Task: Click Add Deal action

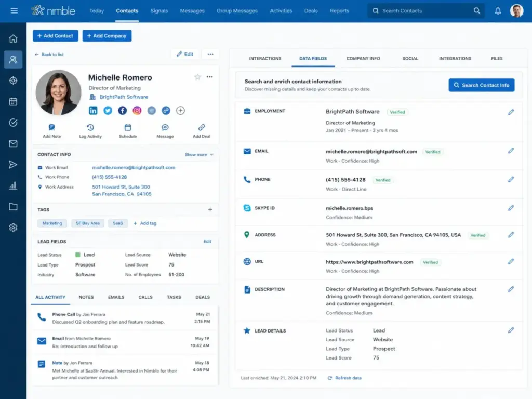Action: pos(202,131)
